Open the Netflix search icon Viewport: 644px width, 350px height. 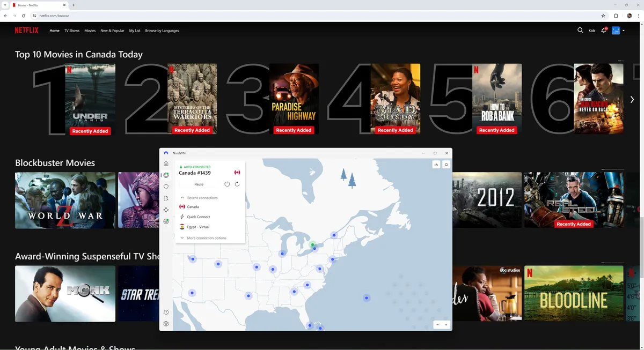(580, 31)
